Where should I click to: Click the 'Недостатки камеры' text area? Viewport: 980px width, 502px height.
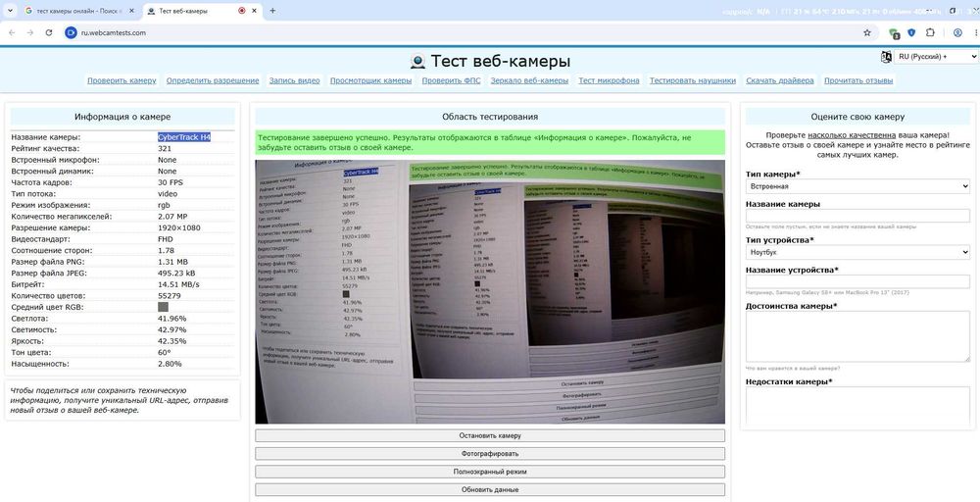pyautogui.click(x=857, y=408)
